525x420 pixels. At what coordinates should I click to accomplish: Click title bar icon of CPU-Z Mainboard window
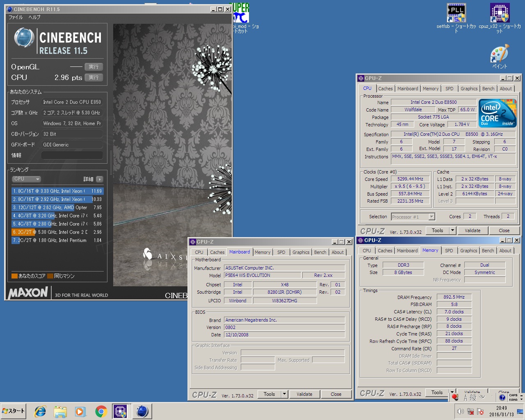pyautogui.click(x=193, y=242)
